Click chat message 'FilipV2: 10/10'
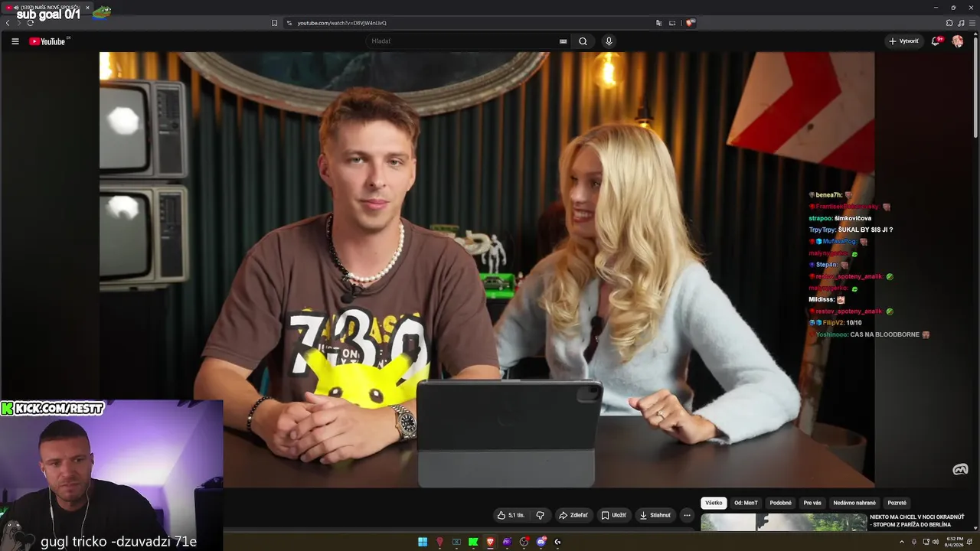 [x=835, y=323]
